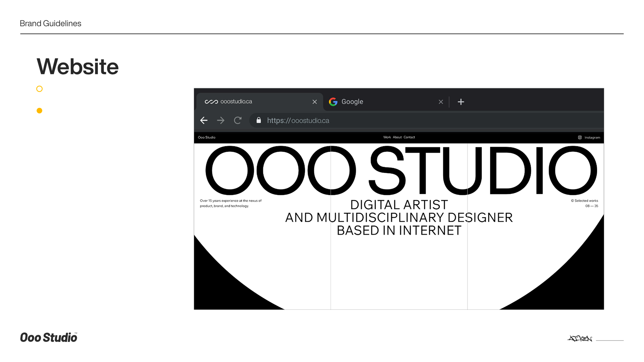Click the large OOO STUDIO headline

click(x=401, y=170)
